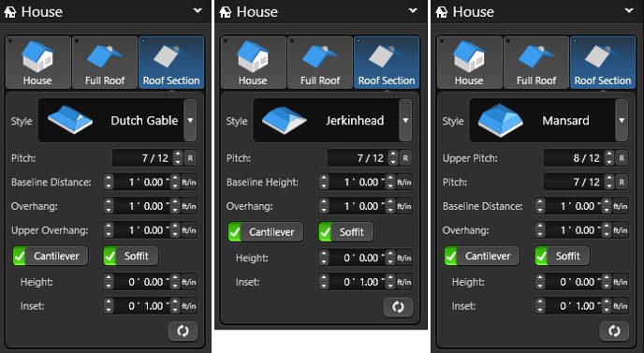Open the Jerkinhead style dropdown arrow
644x353 pixels.
click(x=405, y=121)
